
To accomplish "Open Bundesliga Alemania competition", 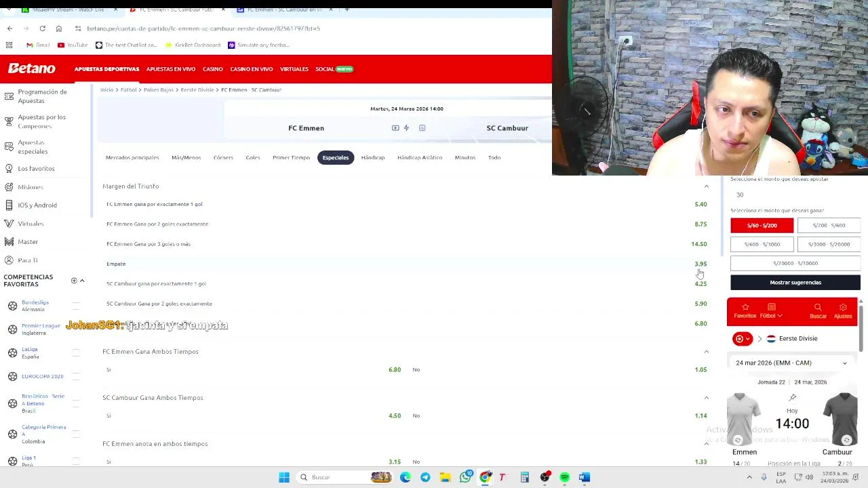I will (35, 306).
